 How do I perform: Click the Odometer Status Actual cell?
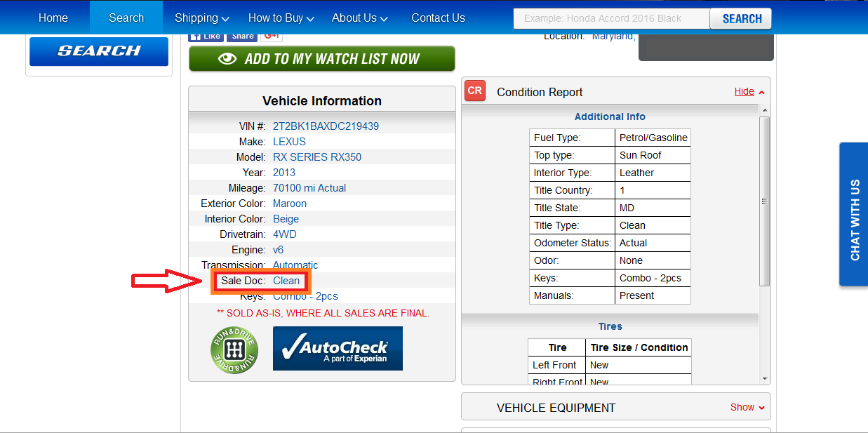tap(653, 243)
